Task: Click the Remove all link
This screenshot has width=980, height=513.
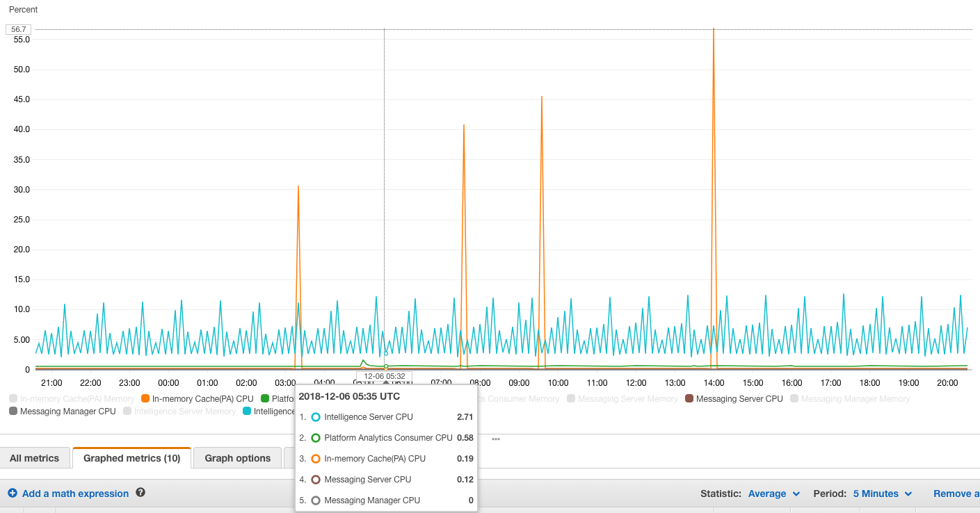Action: [x=956, y=494]
